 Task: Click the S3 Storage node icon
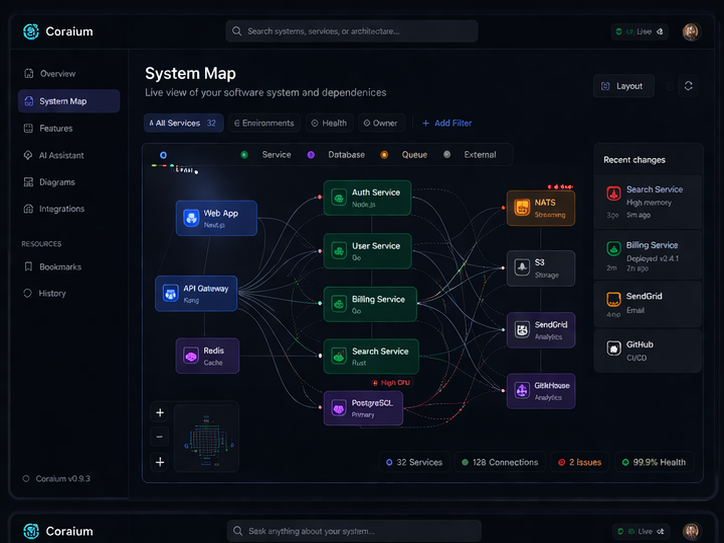(x=522, y=267)
